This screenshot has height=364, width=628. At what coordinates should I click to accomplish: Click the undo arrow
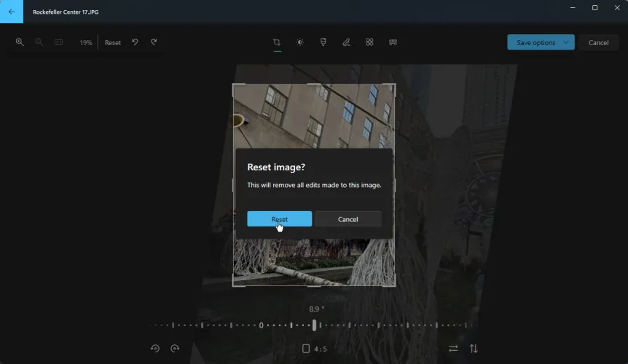[x=135, y=42]
